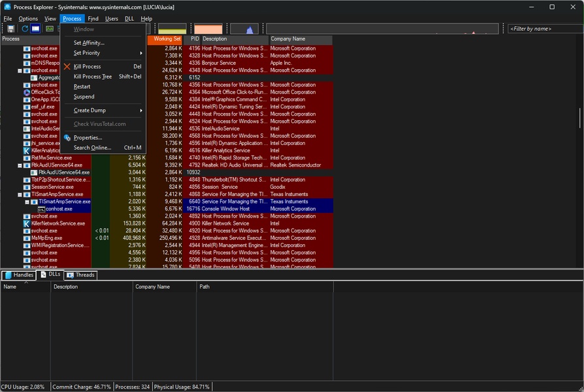Image resolution: width=584 pixels, height=392 pixels.
Task: Toggle the lower pane view toolbar button
Action: [36, 29]
